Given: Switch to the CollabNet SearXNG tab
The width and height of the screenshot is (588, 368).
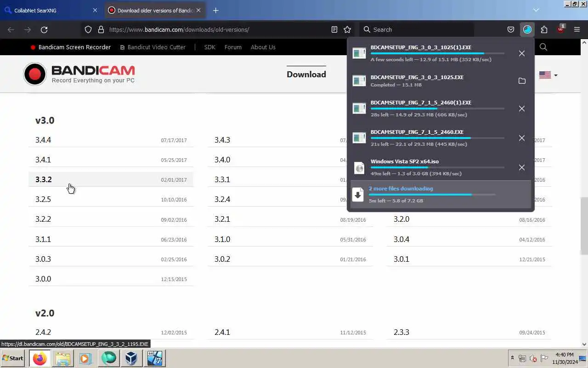Looking at the screenshot, I should tap(51, 10).
